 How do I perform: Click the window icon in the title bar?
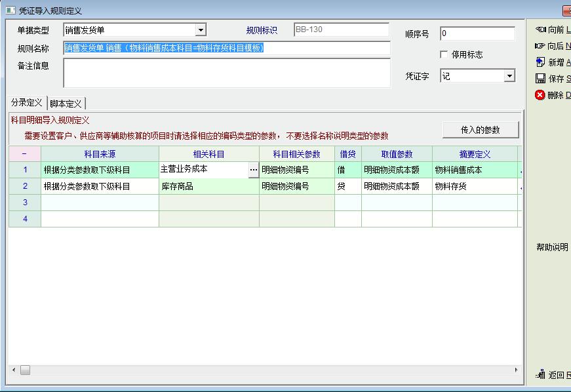(x=10, y=10)
